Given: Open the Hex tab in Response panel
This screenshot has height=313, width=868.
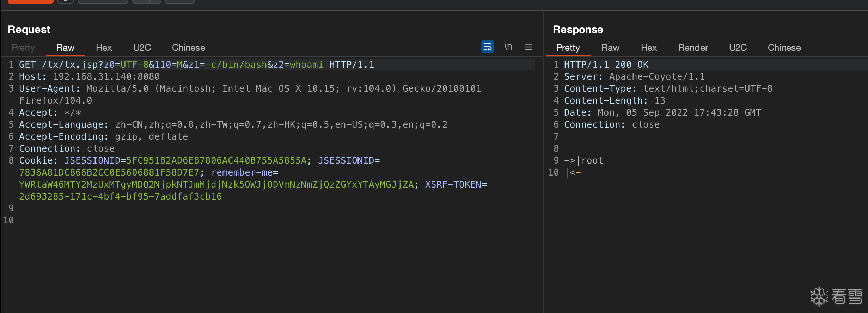Looking at the screenshot, I should (x=648, y=48).
